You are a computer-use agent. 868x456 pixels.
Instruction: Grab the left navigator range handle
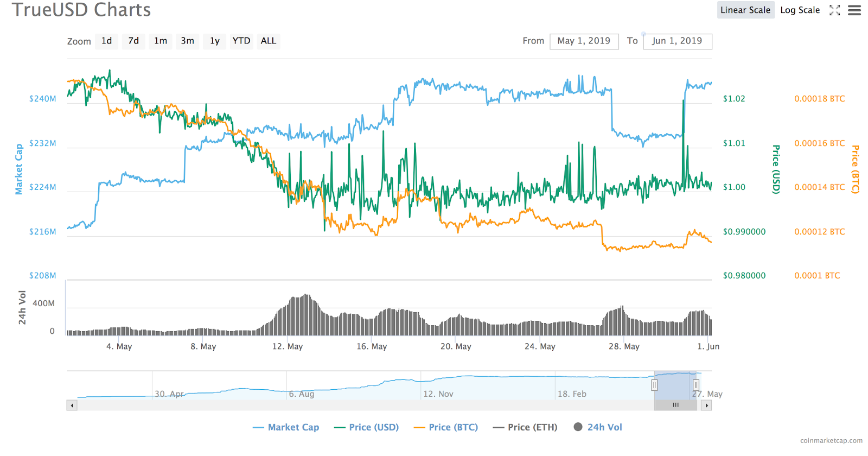(x=654, y=385)
